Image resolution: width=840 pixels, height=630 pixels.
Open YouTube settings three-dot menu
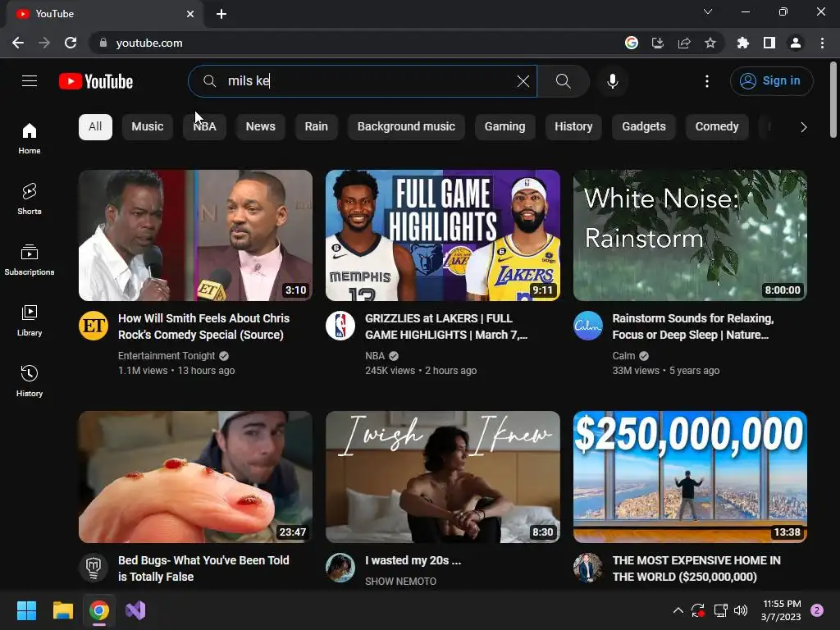(707, 81)
